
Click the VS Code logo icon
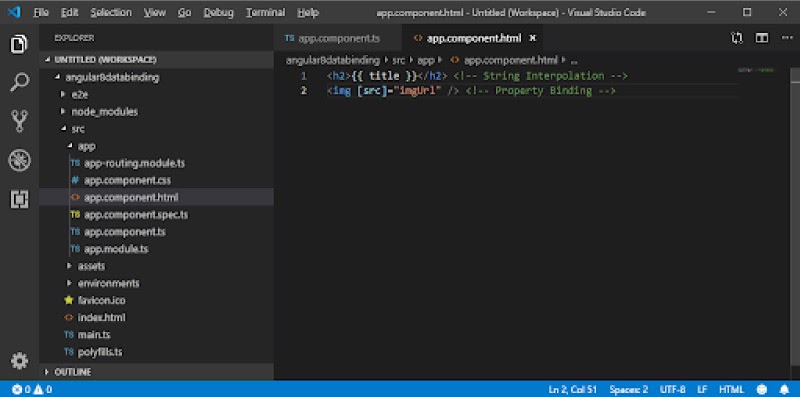(x=14, y=12)
